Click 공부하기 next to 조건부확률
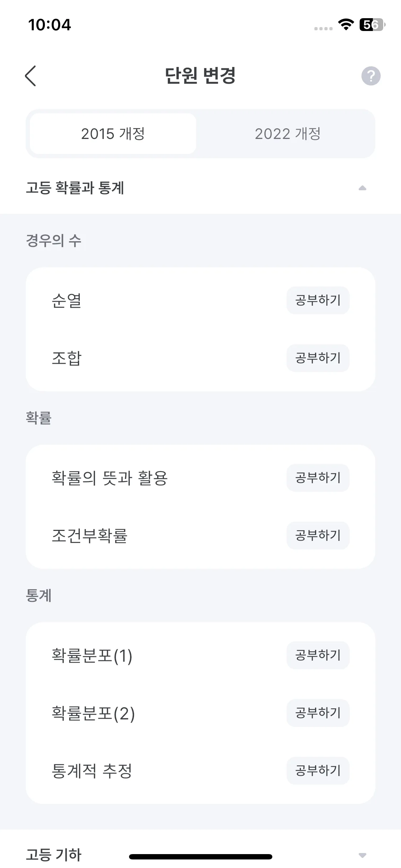Screen dimensions: 401x868 pyautogui.click(x=318, y=535)
